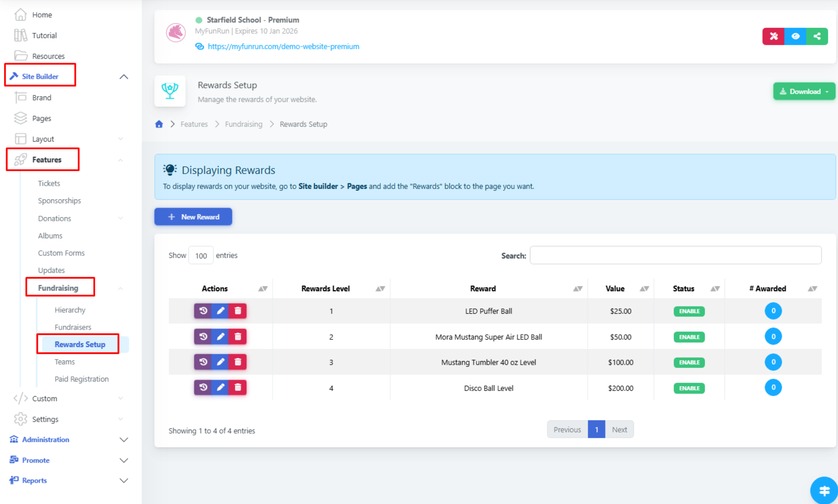
Task: Click the edit pencil for LED Puffer Ball
Action: [220, 311]
